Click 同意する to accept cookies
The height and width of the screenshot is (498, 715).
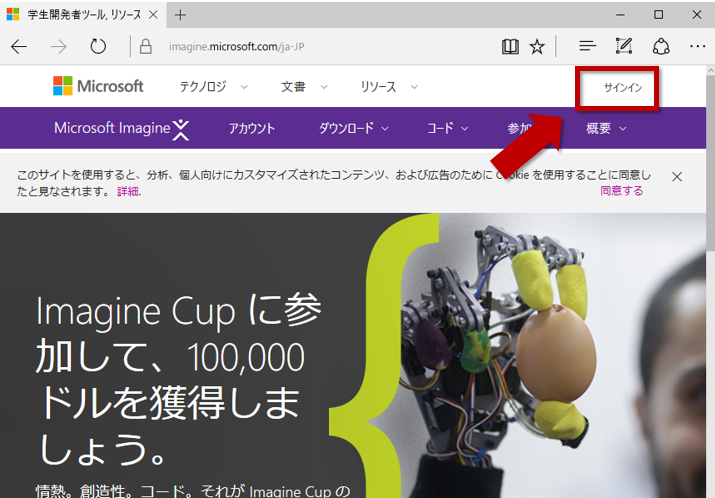622,191
